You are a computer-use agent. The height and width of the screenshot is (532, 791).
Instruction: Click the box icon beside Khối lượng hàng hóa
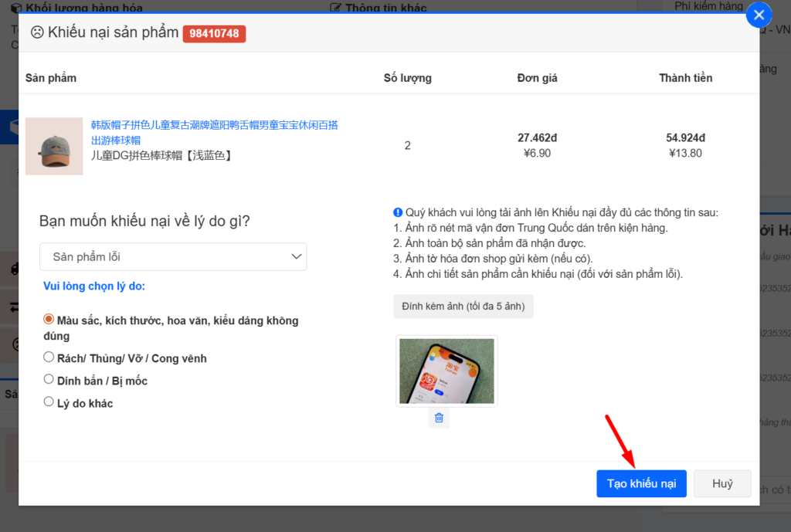click(x=16, y=8)
